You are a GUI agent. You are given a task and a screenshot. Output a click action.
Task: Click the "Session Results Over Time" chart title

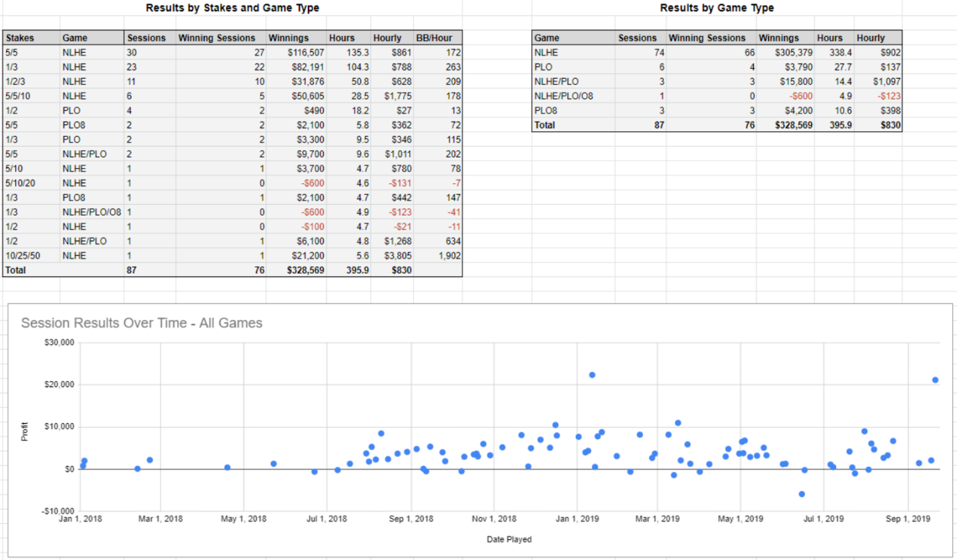(142, 323)
